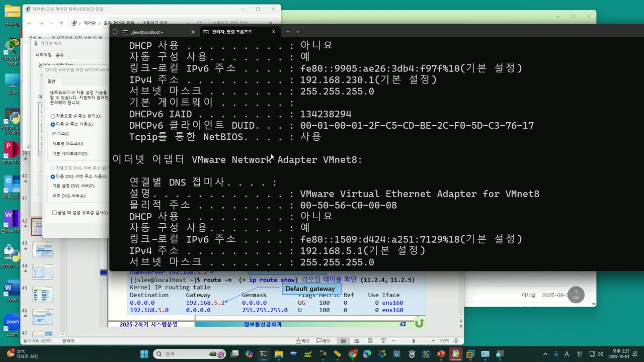The width and height of the screenshot is (644, 362).
Task: Switch to Slide Sorter view in PowerPoint
Action: [357, 341]
